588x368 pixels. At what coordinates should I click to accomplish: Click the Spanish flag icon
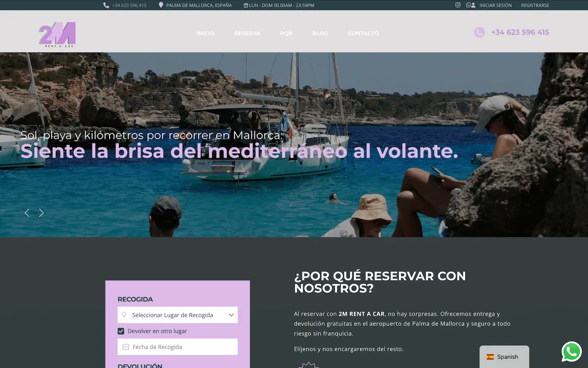[x=490, y=357]
